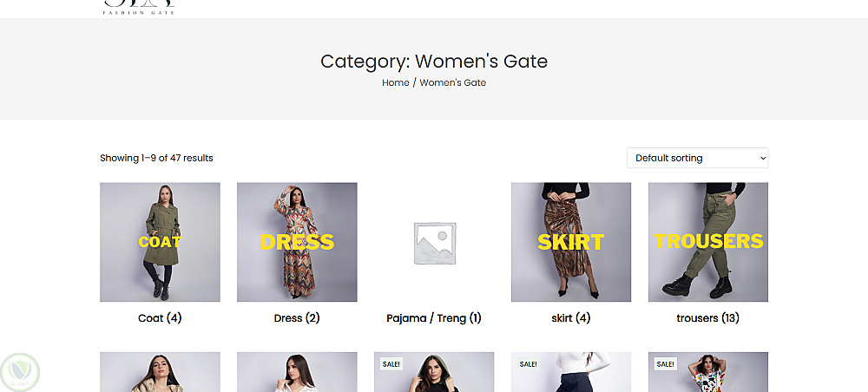Image resolution: width=868 pixels, height=392 pixels.
Task: Open the Default sorting dropdown
Action: point(697,158)
